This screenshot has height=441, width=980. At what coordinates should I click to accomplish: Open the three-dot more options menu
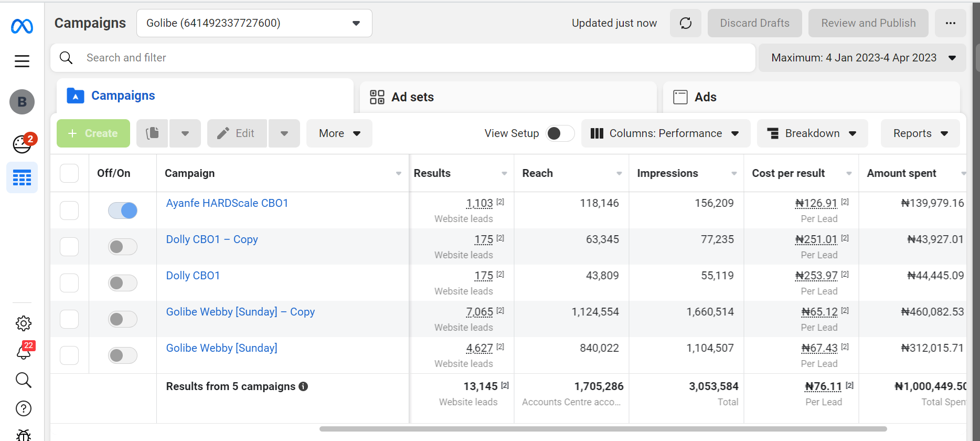951,23
